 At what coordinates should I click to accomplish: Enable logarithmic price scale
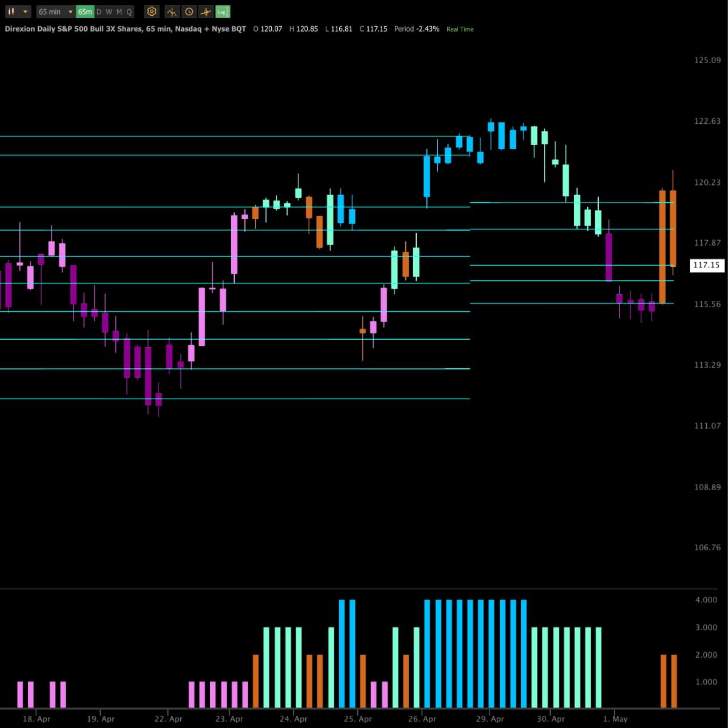(x=222, y=12)
